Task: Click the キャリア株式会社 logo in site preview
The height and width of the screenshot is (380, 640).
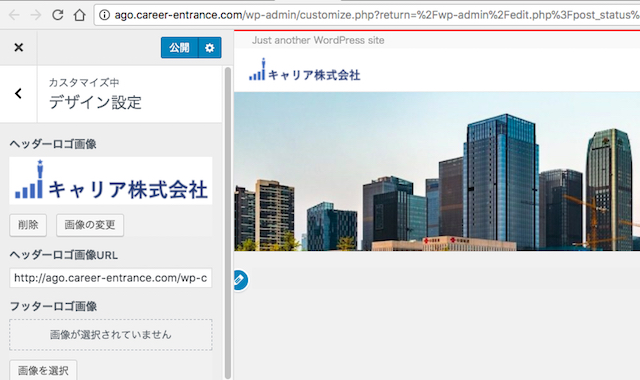Action: 304,70
